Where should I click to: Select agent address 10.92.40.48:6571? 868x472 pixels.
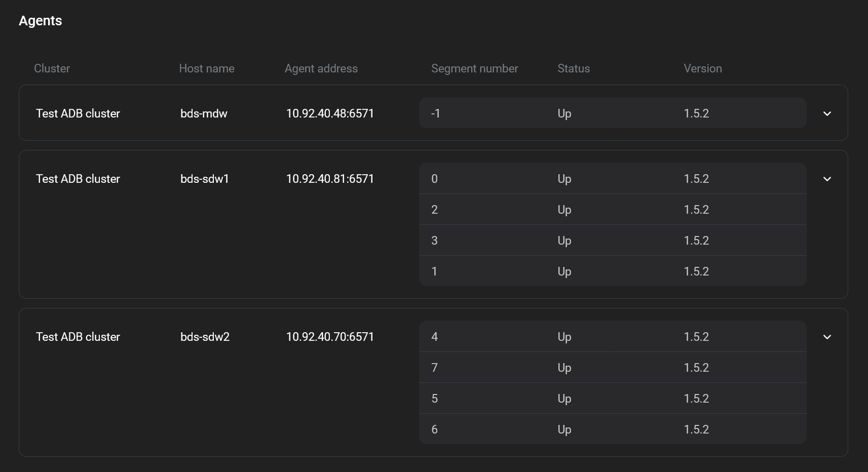(330, 113)
